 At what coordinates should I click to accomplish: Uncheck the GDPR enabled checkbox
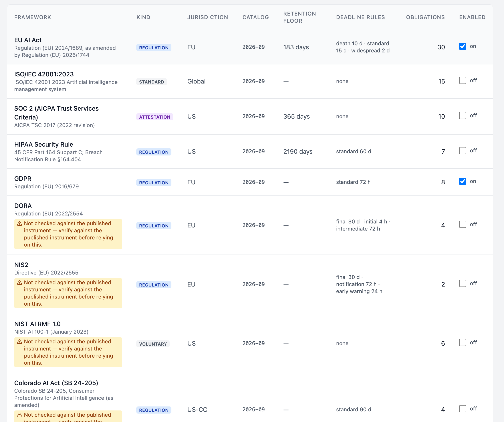[462, 181]
